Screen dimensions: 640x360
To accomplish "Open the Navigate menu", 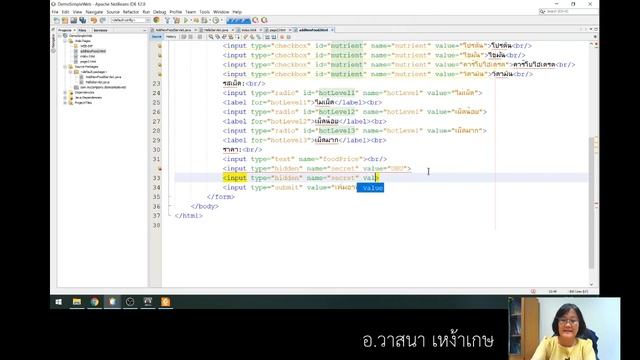I will [94, 12].
